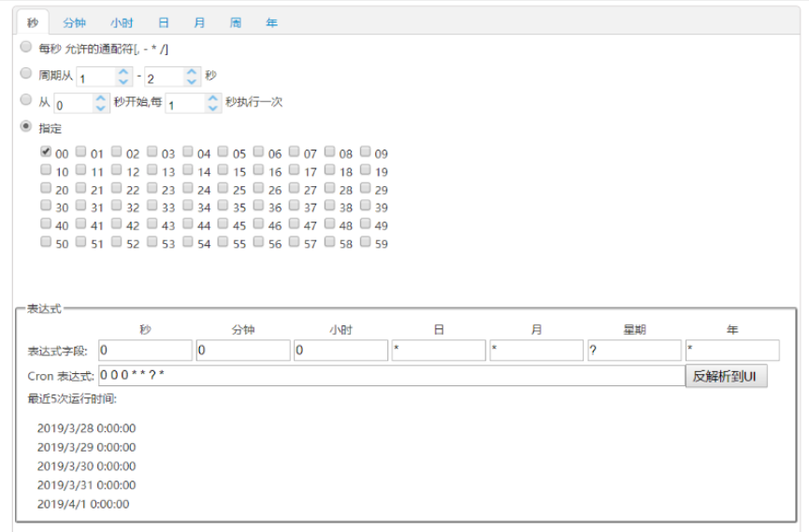Click the 小时 expression field
809x532 pixels.
(341, 351)
